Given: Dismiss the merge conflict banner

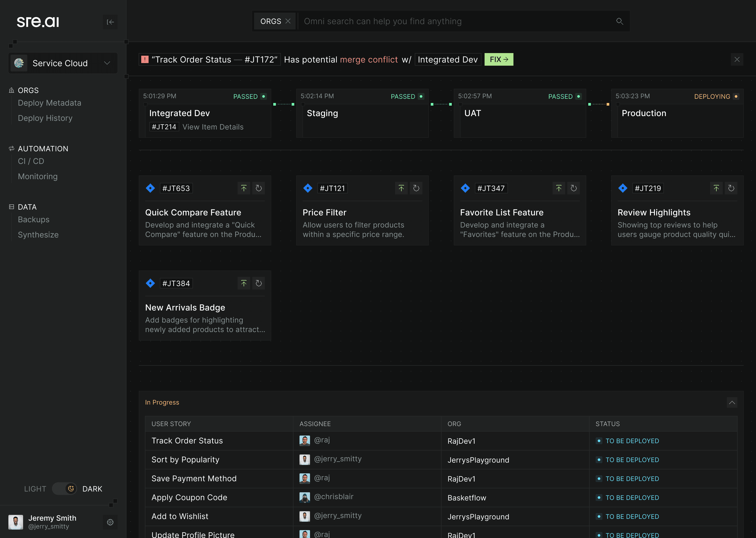Looking at the screenshot, I should 737,60.
